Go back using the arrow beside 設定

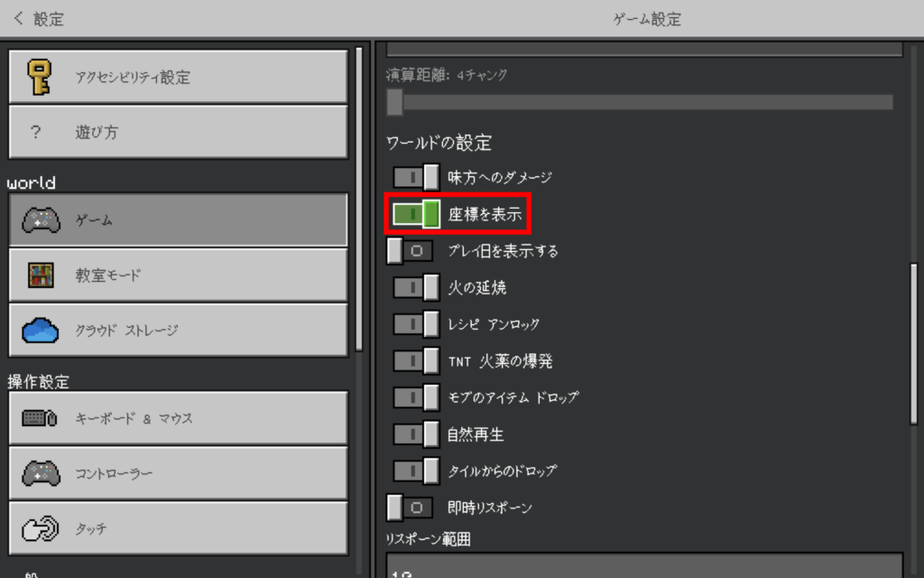19,18
